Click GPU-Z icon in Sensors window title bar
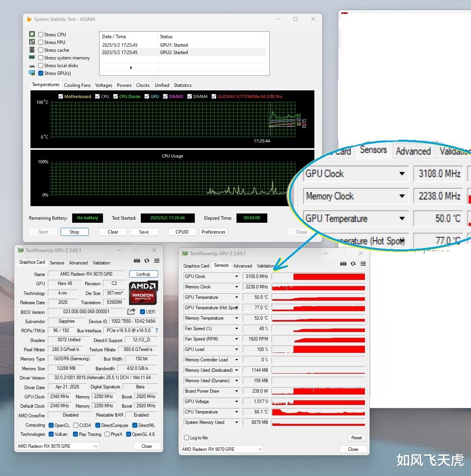Screen dimensions: 471x476 point(185,253)
